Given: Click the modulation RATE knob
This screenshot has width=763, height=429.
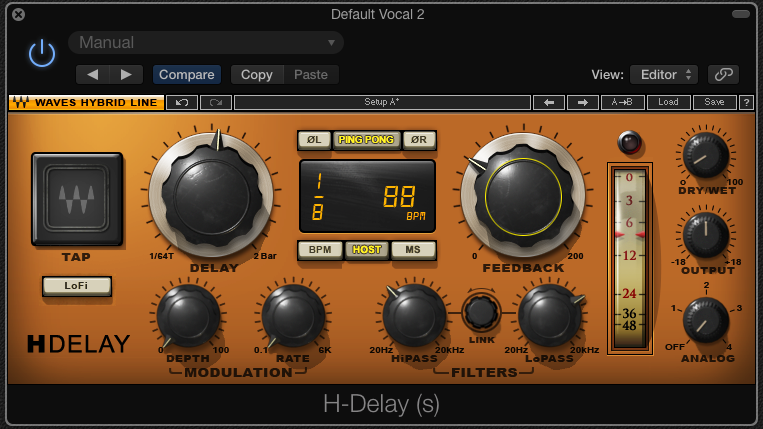Looking at the screenshot, I should pos(293,317).
